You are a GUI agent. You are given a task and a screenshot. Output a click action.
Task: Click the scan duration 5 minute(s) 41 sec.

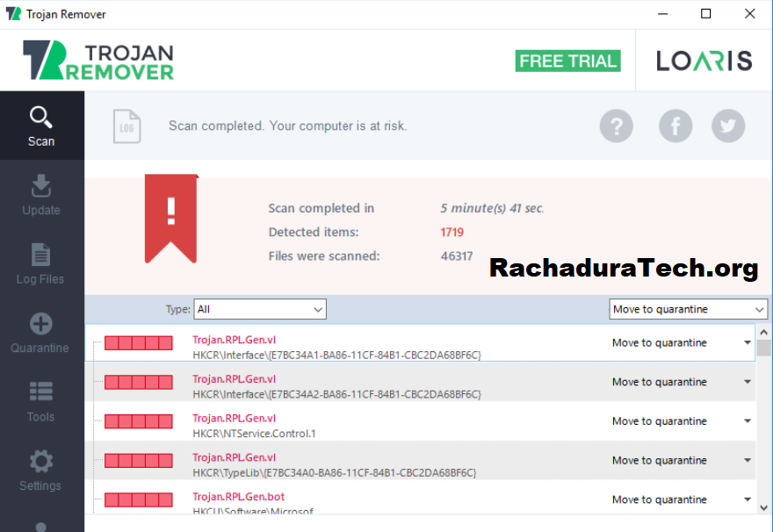pos(492,208)
